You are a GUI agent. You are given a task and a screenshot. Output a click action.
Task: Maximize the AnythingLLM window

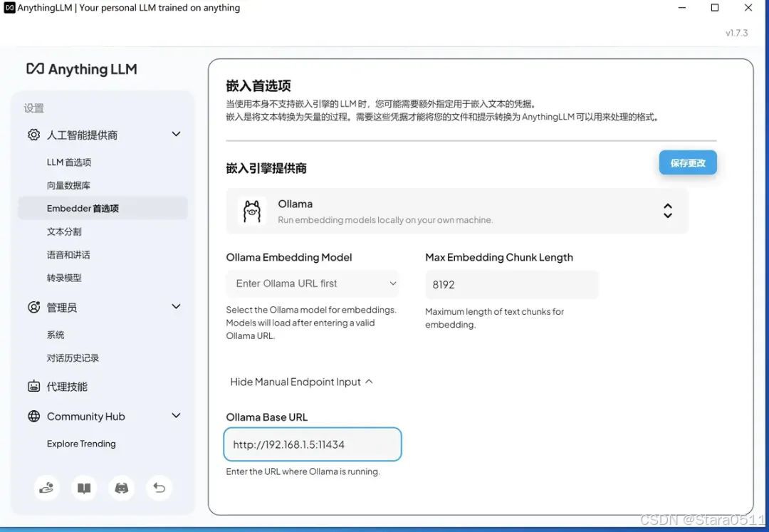[715, 8]
